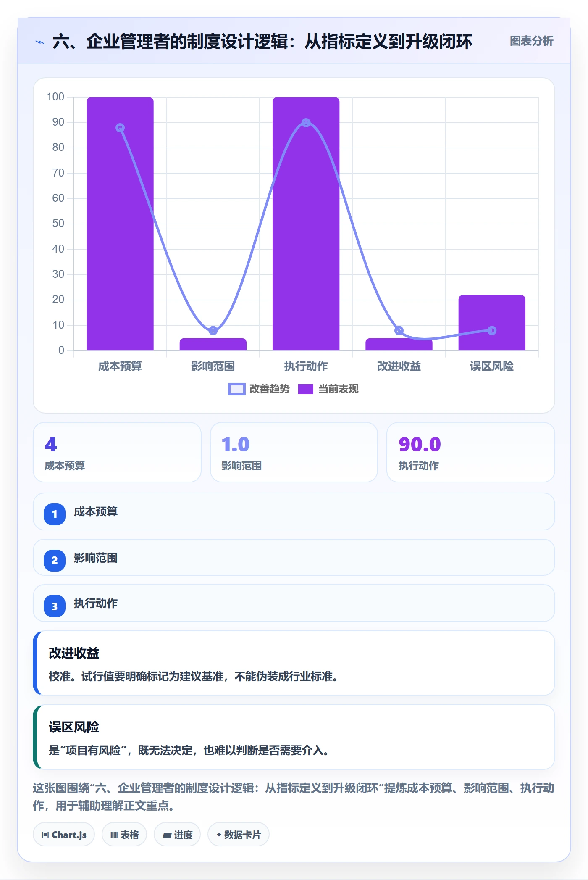Click the number 3 badge beside 执行动作
588x880 pixels.
55,606
